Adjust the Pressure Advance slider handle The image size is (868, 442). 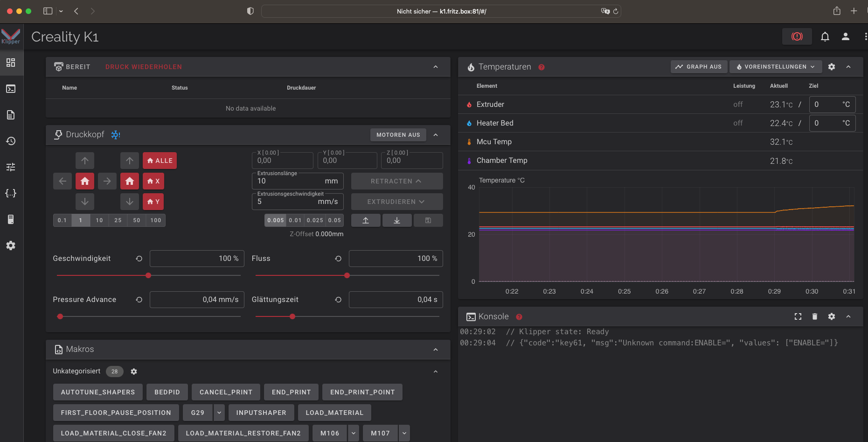click(x=60, y=316)
